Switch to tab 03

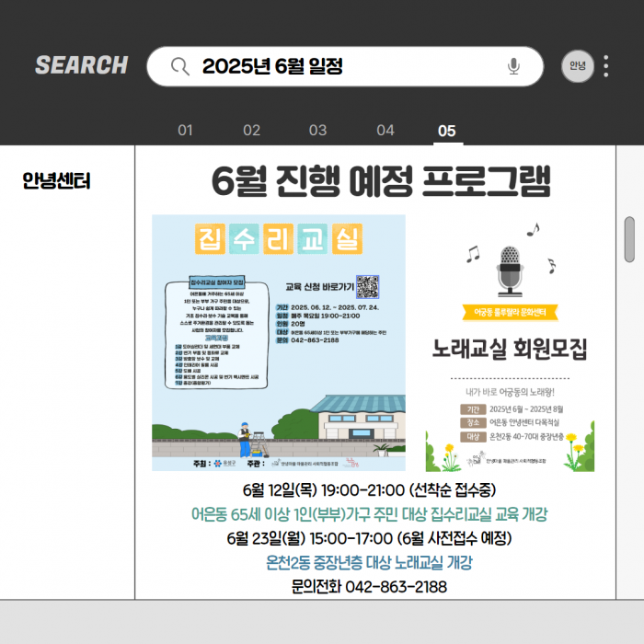point(317,131)
